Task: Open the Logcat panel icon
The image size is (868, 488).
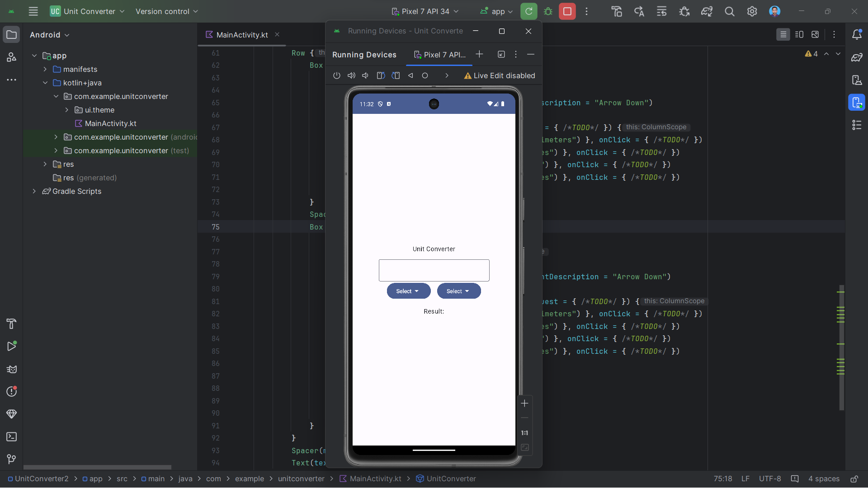Action: point(11,369)
